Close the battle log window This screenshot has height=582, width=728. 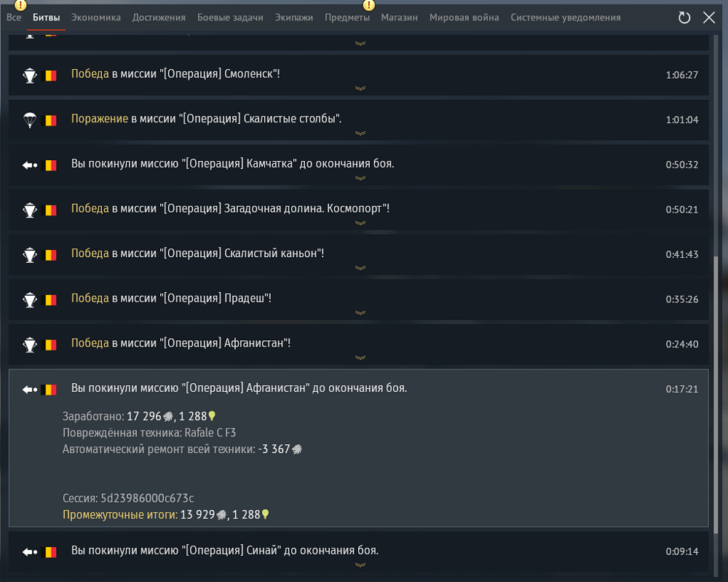(x=708, y=17)
